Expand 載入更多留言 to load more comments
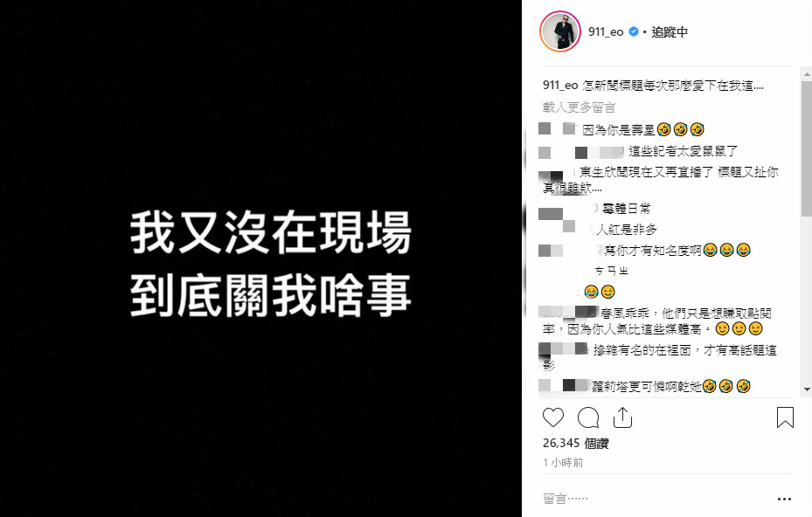 pos(579,107)
